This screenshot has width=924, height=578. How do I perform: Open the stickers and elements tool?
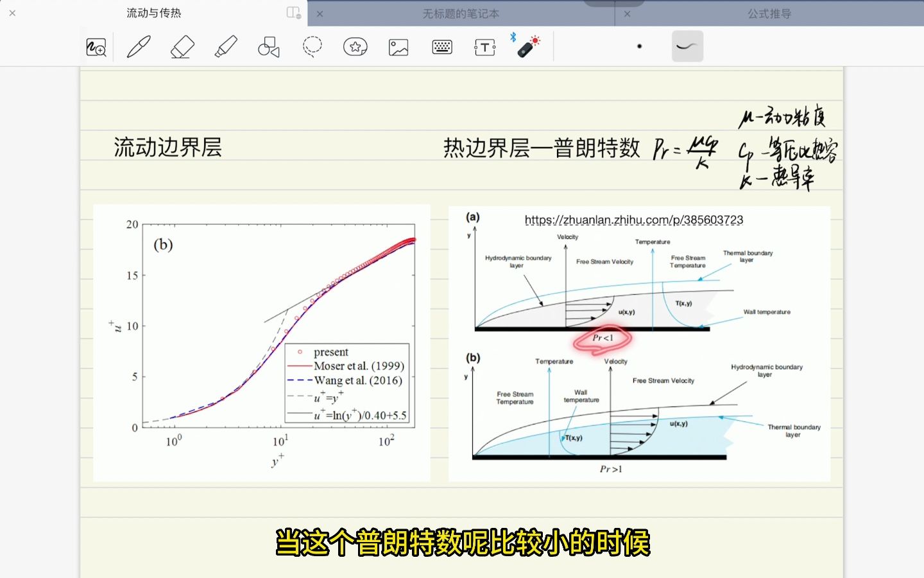355,46
